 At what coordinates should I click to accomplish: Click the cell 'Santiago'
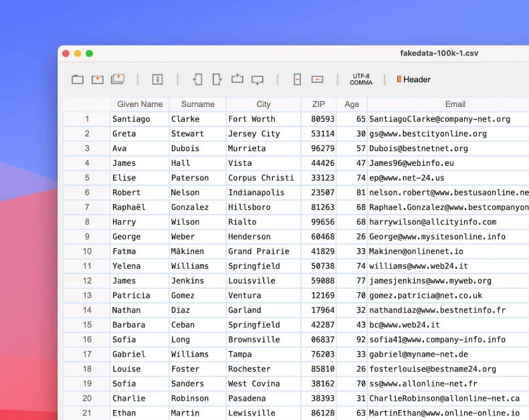[x=140, y=119]
